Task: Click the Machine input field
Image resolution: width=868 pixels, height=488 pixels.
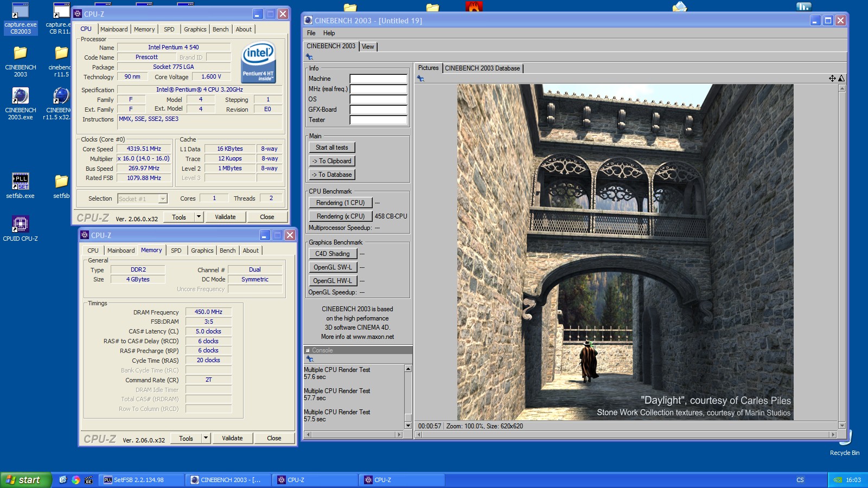Action: [x=378, y=79]
